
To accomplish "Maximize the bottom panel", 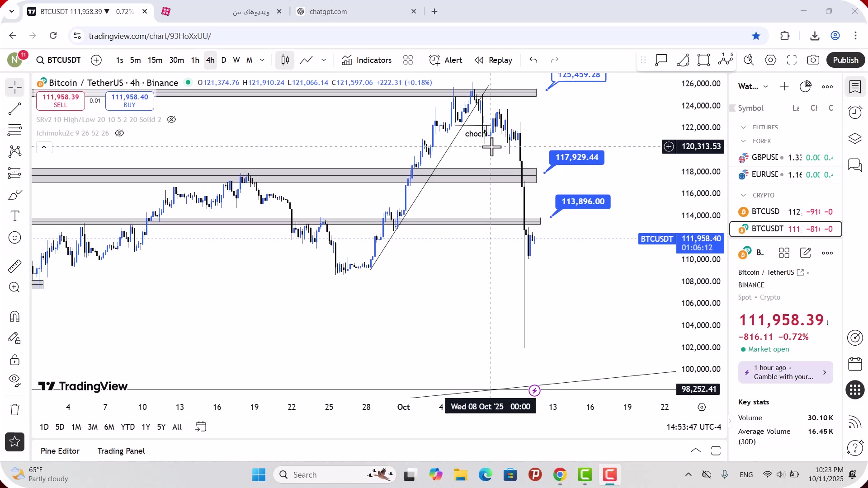I will pyautogui.click(x=716, y=450).
